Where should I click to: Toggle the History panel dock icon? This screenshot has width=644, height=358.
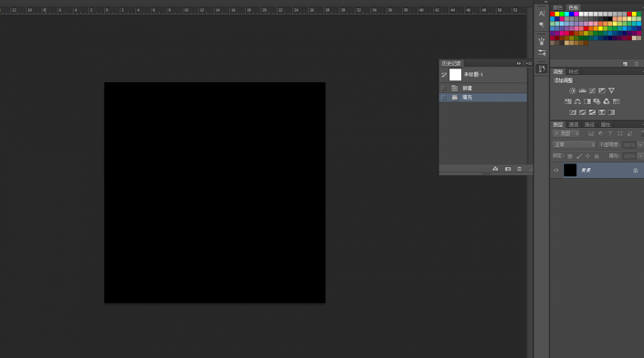[x=542, y=68]
